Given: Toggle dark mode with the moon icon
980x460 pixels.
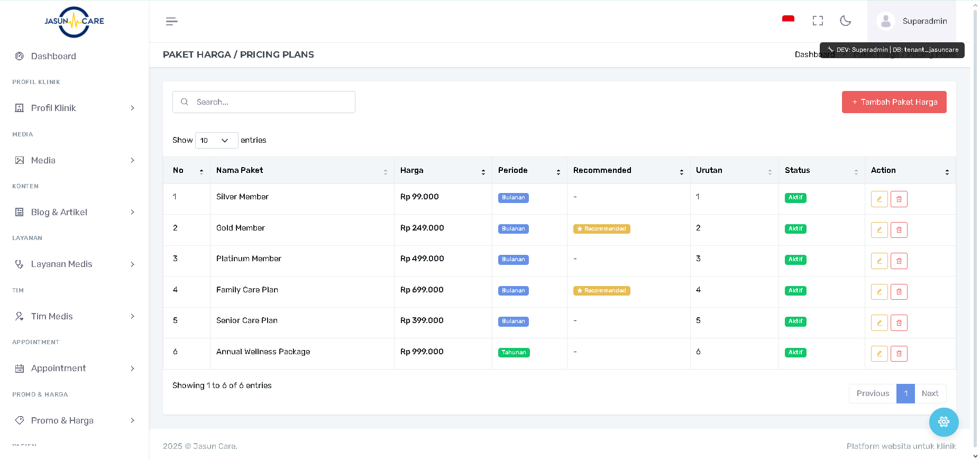Looking at the screenshot, I should coord(845,21).
